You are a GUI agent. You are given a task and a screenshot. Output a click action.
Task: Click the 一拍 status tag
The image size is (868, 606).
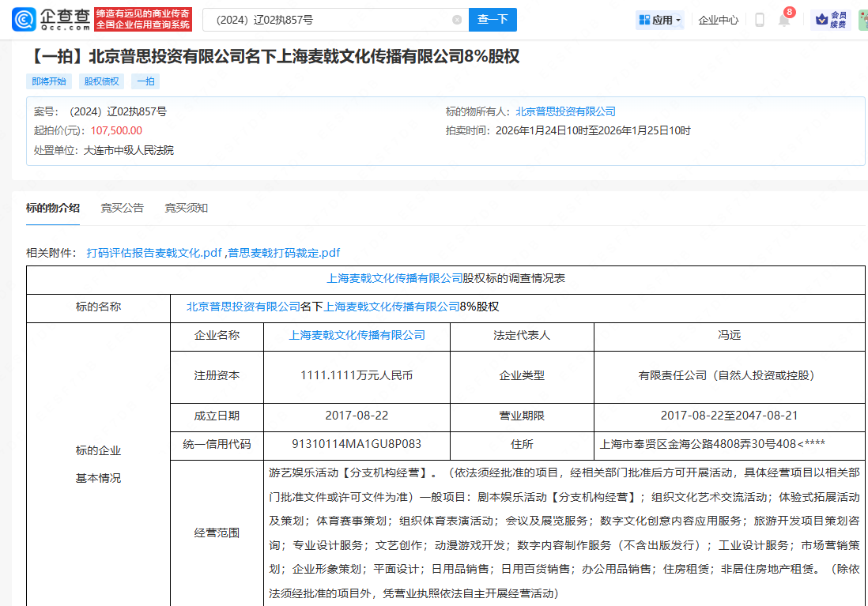coord(145,81)
